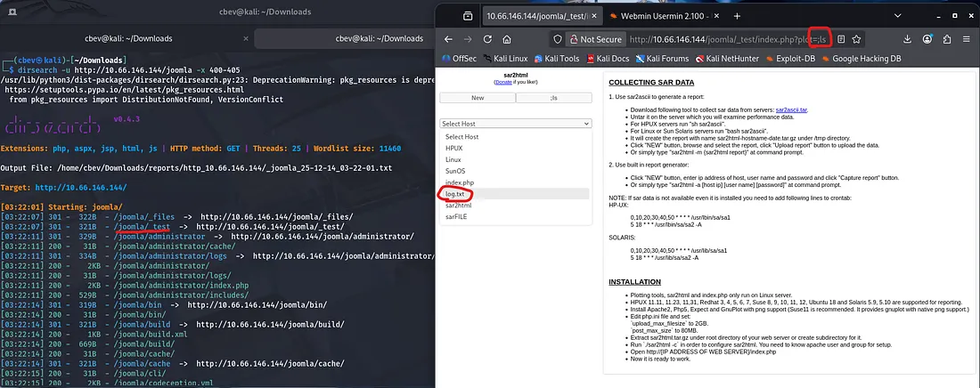The height and width of the screenshot is (388, 980).
Task: Open the Firefox hamburger application menu
Action: point(964,39)
